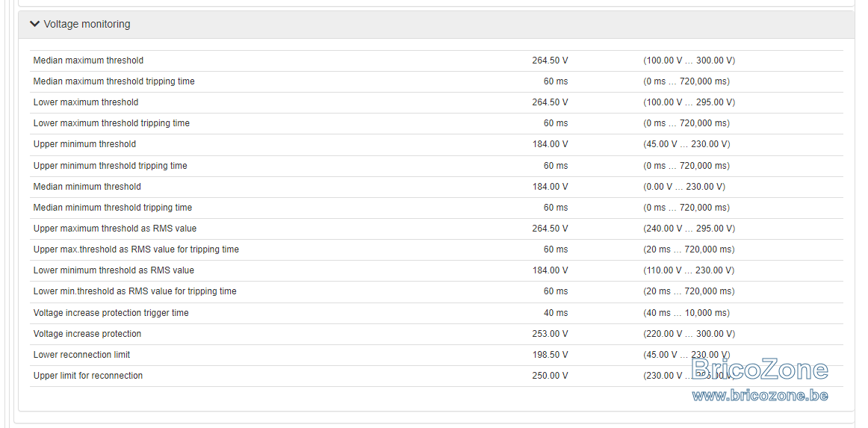Viewport: 868px width, 428px height.
Task: Click Upper minimum threshold tripping time label
Action: coord(110,166)
